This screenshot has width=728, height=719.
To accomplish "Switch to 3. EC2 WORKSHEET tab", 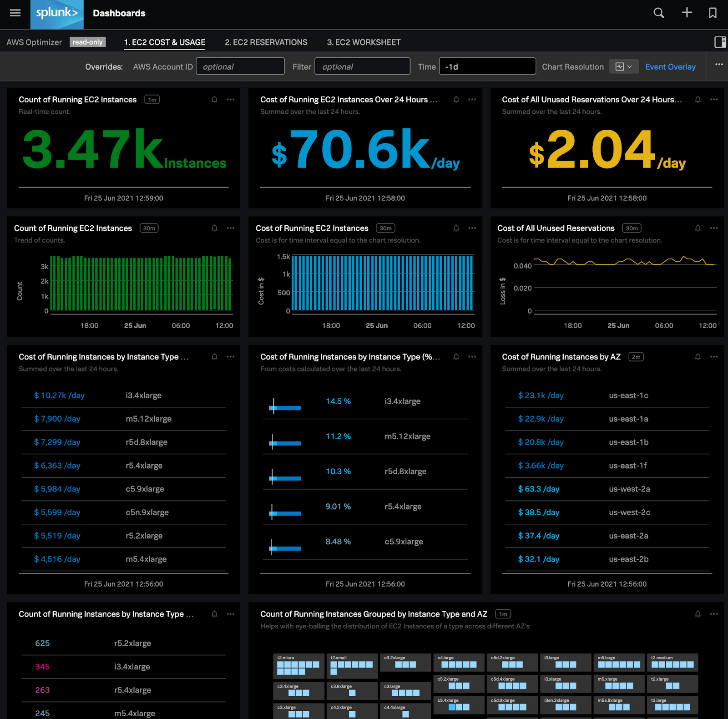I will [x=364, y=42].
